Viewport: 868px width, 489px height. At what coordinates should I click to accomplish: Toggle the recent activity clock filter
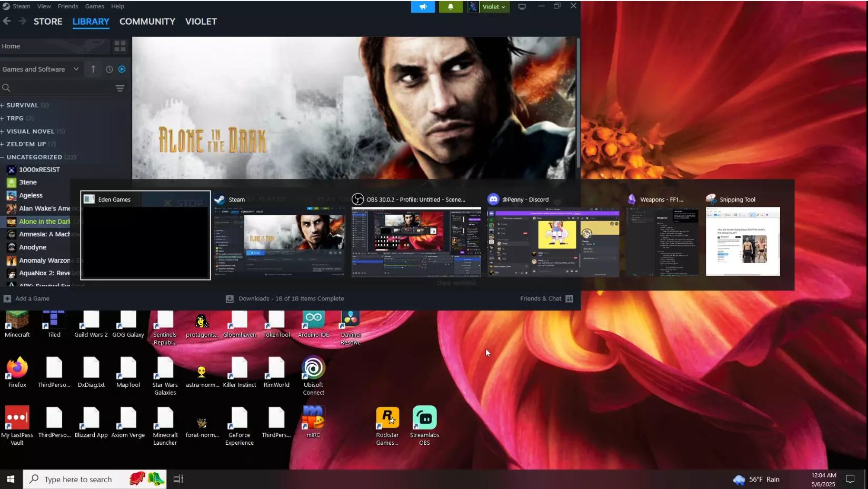pos(109,69)
